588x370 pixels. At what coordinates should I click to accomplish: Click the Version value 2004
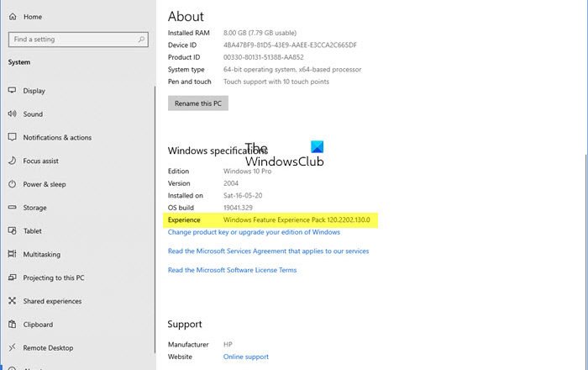pos(231,183)
